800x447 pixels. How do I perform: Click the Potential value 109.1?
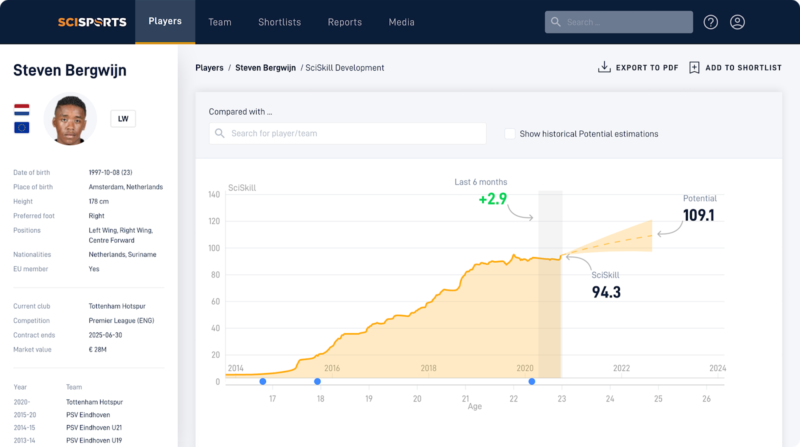click(x=698, y=215)
